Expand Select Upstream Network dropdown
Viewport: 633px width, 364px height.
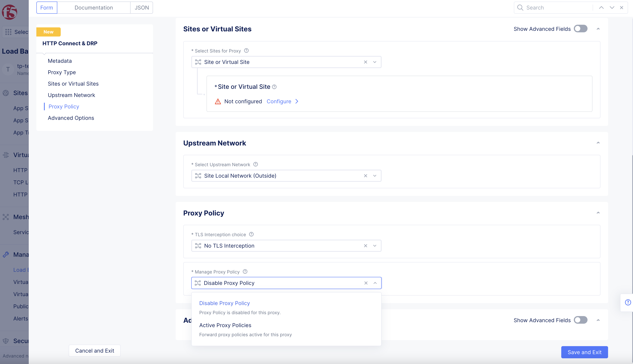(375, 176)
